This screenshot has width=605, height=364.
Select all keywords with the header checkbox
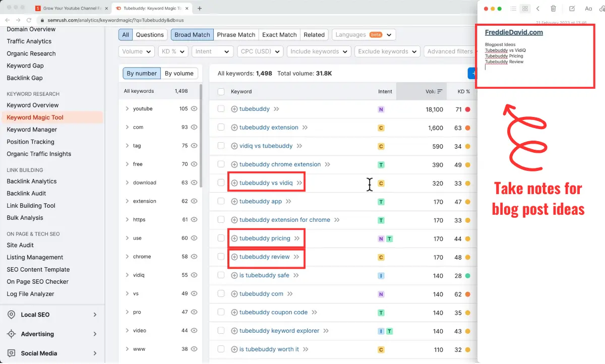pyautogui.click(x=220, y=91)
